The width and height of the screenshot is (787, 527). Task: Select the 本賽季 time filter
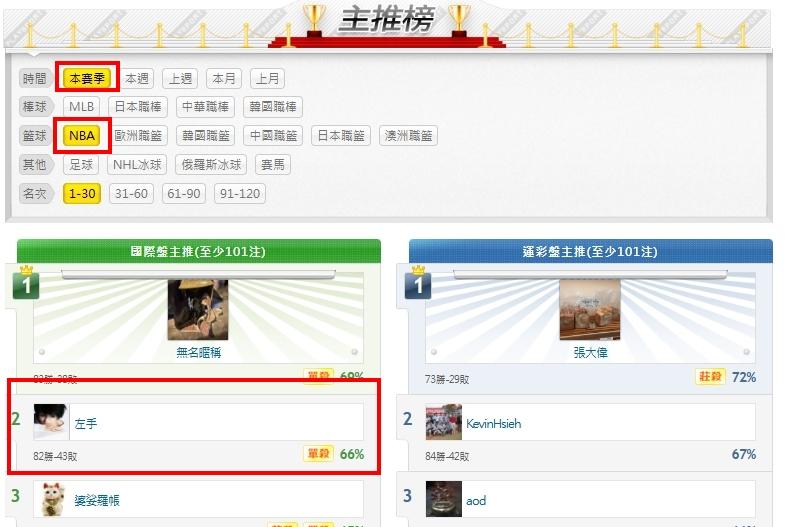pos(87,78)
